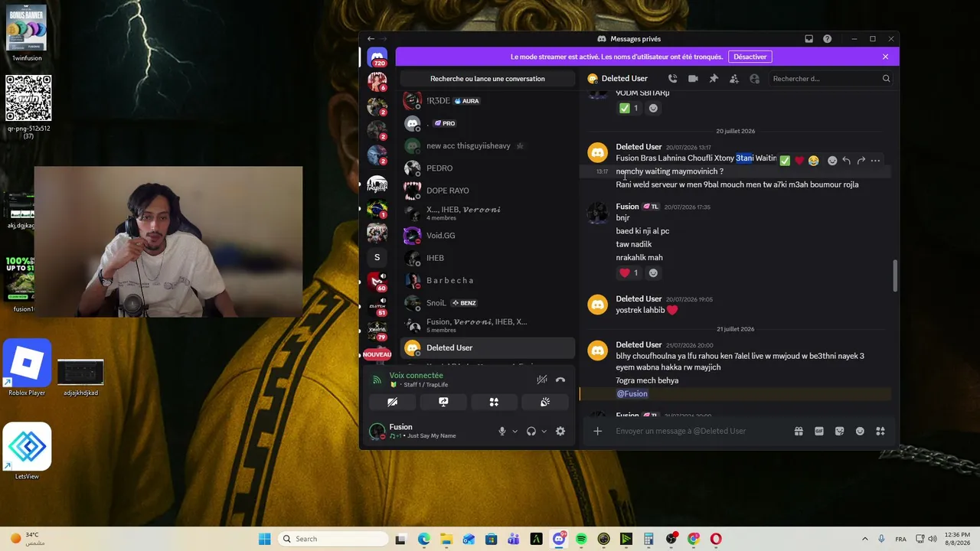This screenshot has width=980, height=551.
Task: Toggle the heart reaction under nrakahlk mah
Action: (x=629, y=273)
